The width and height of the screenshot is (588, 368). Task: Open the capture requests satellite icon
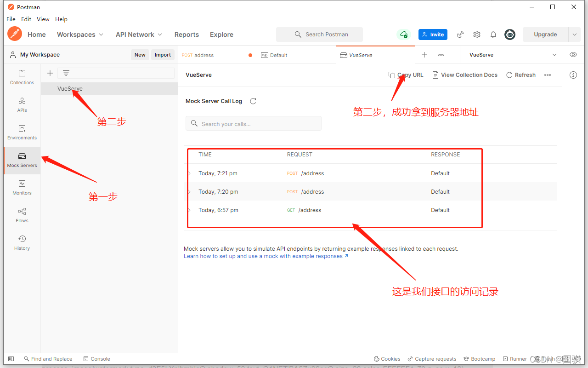(460, 34)
